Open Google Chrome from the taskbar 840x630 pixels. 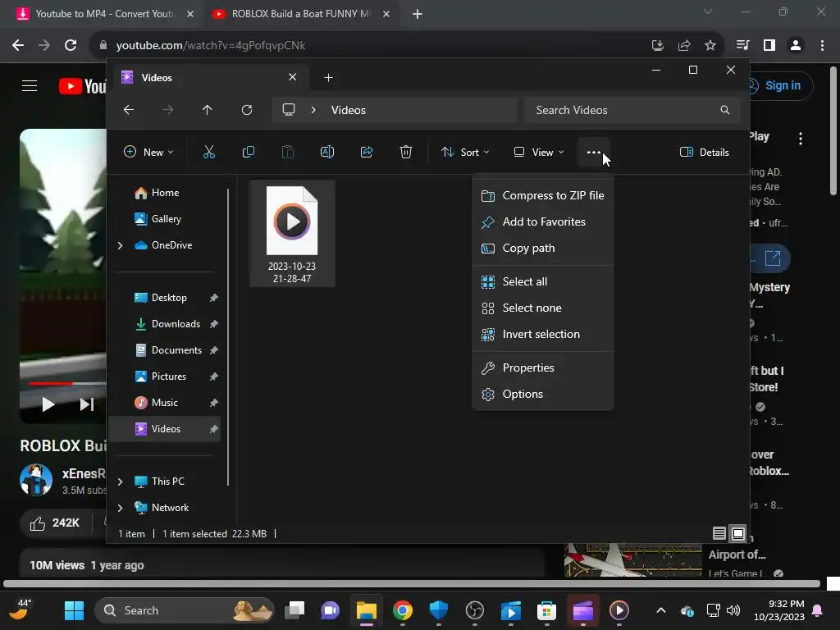(402, 610)
